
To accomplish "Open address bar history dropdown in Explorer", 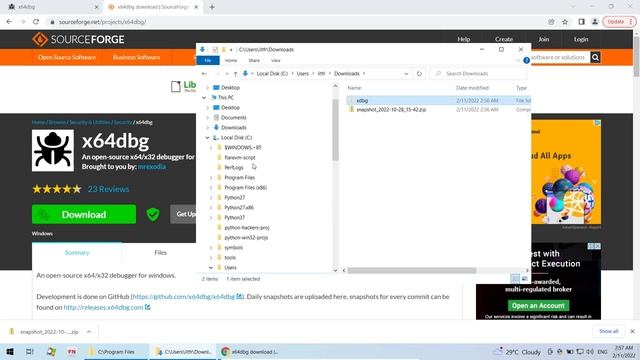I will tap(406, 73).
